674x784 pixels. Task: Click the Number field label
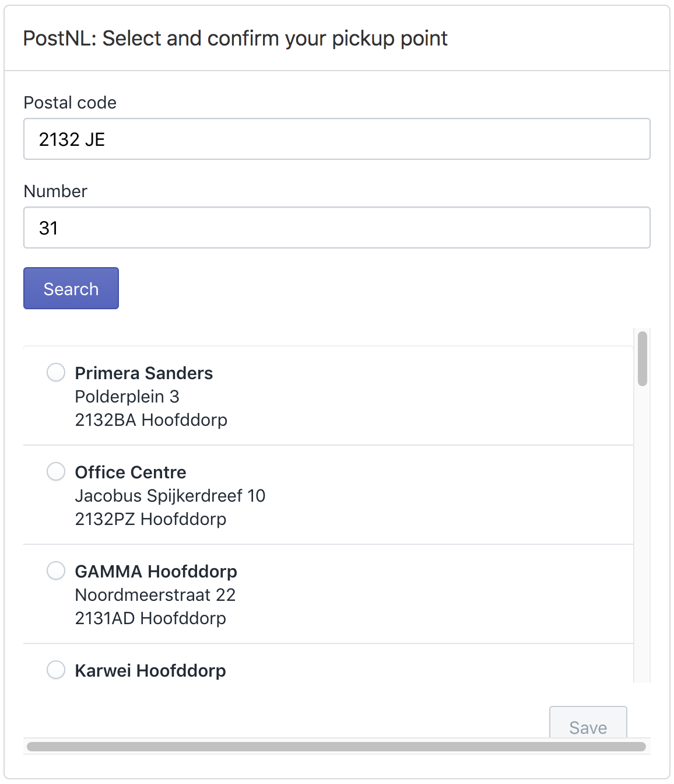pyautogui.click(x=55, y=191)
